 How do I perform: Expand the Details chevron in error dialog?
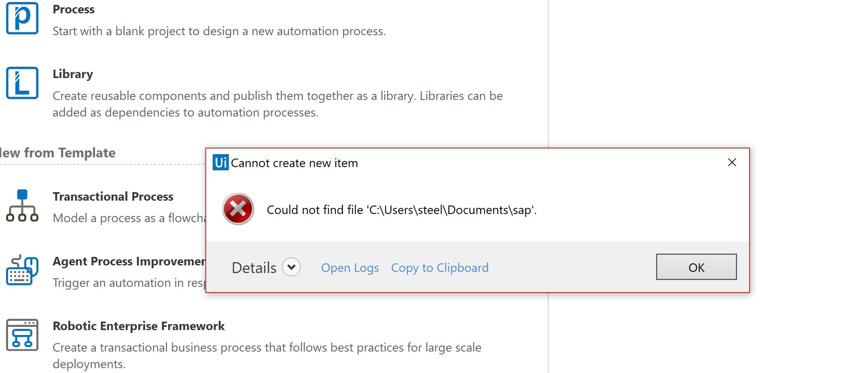coord(291,267)
